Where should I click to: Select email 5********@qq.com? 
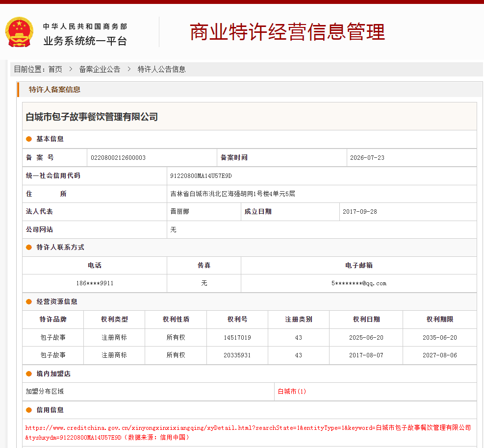coord(358,283)
